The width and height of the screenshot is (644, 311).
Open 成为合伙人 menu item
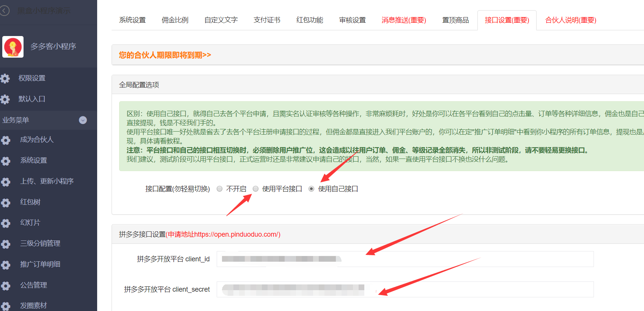37,140
